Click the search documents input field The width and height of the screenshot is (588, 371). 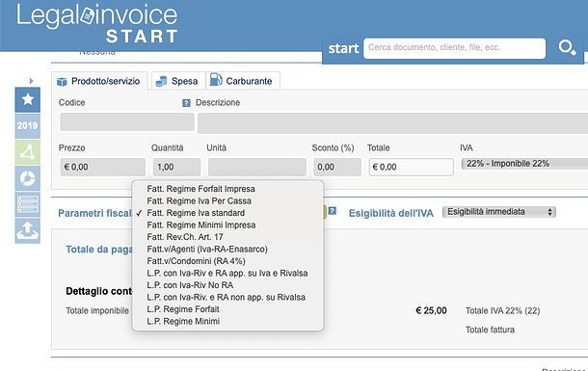[x=455, y=48]
